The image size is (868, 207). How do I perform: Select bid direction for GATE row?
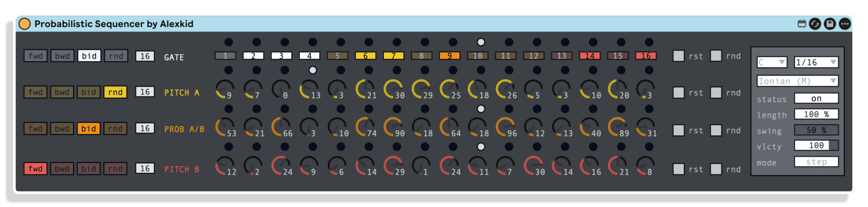click(x=89, y=56)
